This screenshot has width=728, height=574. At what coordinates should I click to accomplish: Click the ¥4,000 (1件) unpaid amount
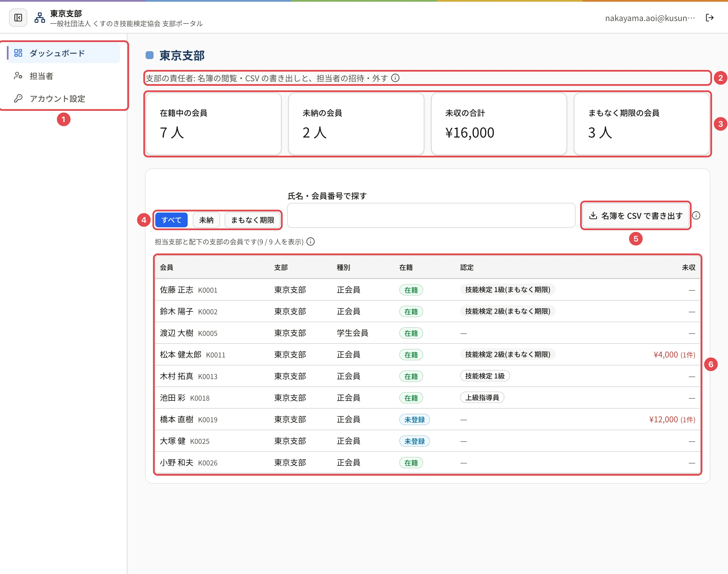[x=674, y=355]
